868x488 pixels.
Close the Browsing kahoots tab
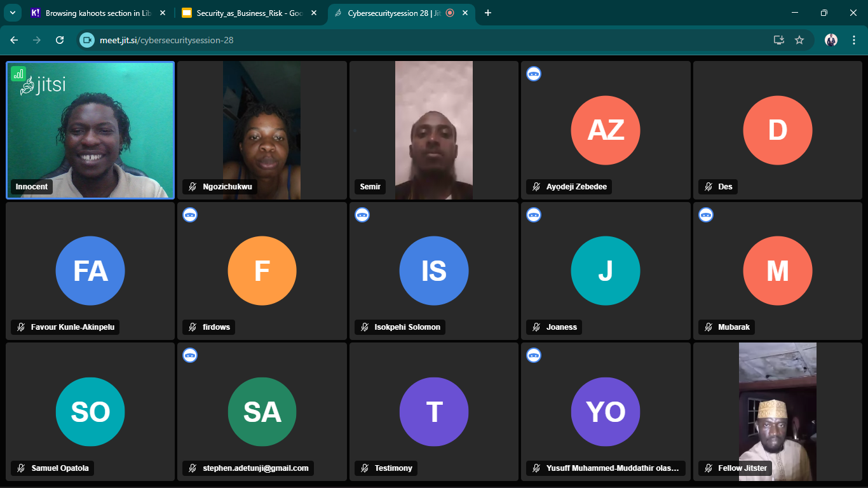(x=162, y=13)
